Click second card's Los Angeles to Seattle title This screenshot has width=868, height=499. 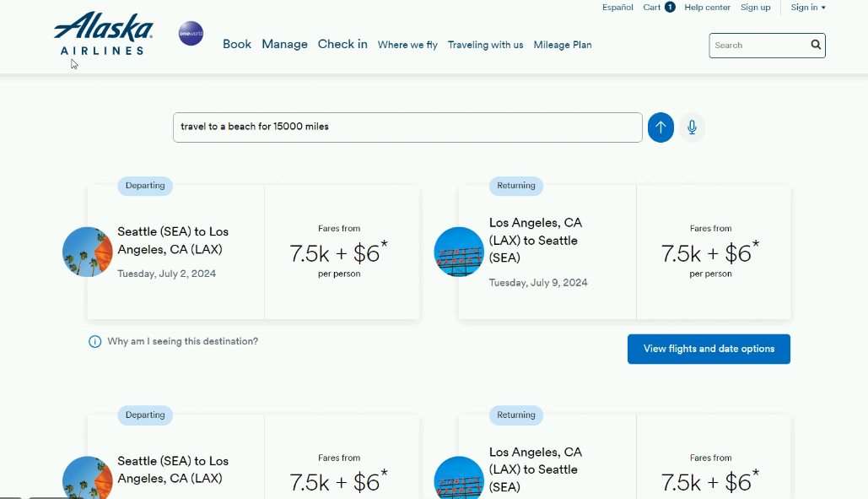(x=536, y=469)
